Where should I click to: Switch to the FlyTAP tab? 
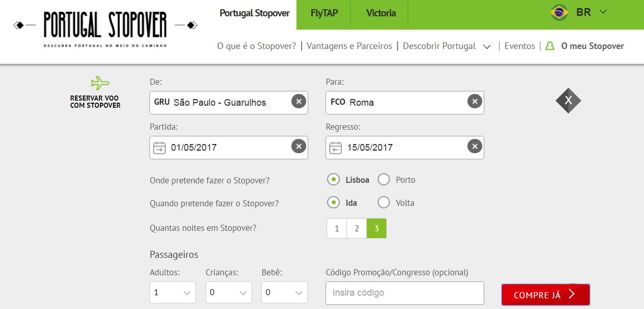(324, 13)
